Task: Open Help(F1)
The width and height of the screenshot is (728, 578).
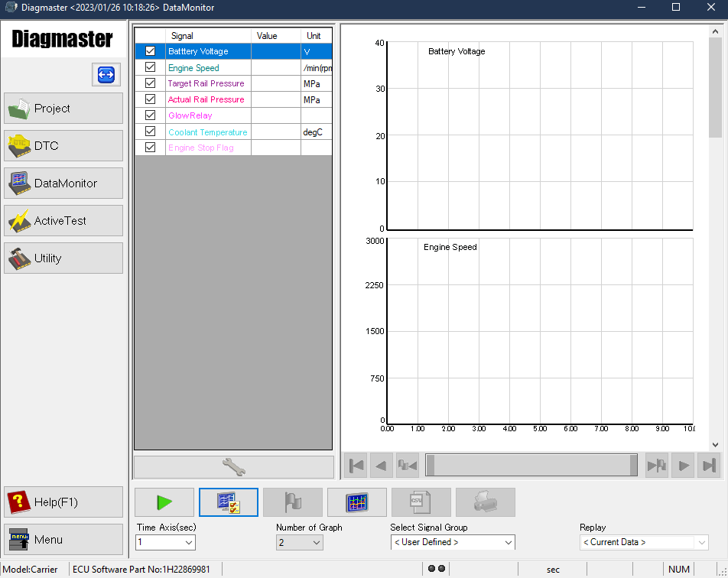Action: (x=63, y=502)
